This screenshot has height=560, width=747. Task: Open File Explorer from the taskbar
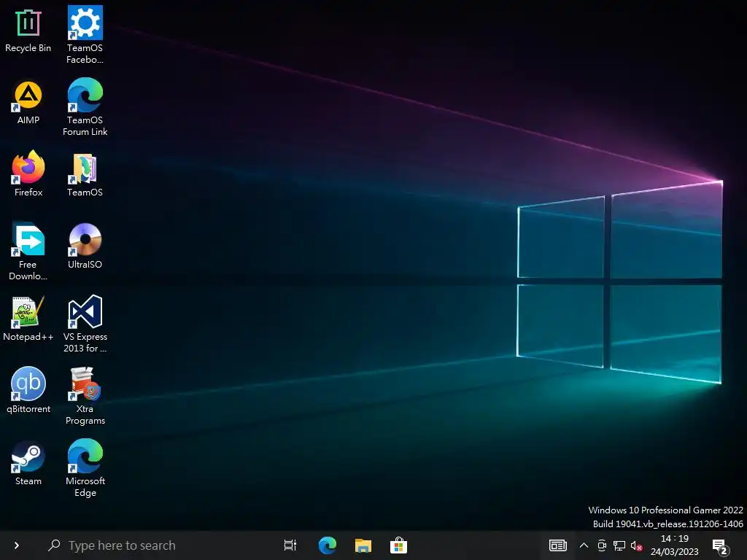[363, 545]
